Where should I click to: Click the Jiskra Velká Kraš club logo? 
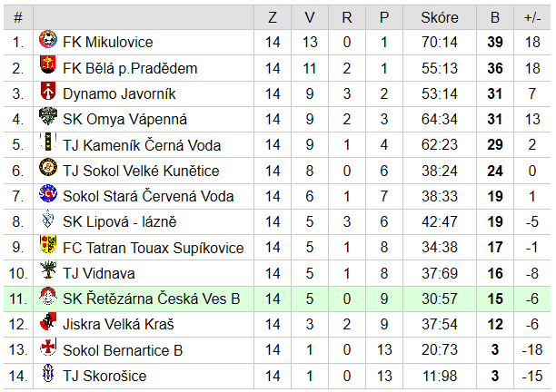pos(47,323)
